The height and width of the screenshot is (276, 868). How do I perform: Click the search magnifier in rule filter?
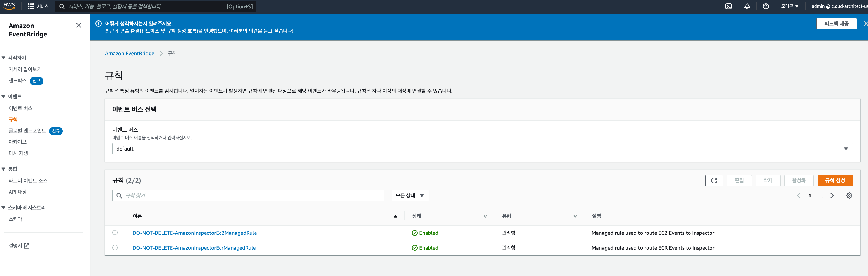(x=119, y=195)
